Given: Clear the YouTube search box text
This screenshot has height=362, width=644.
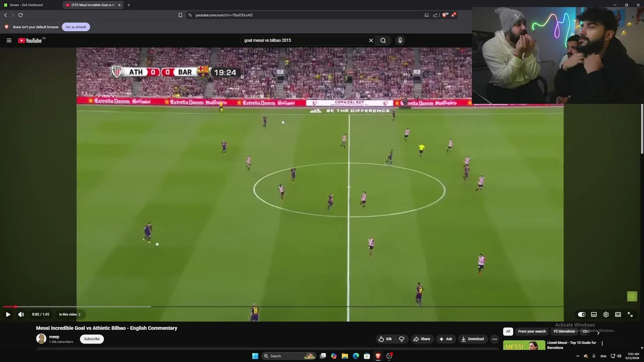Looking at the screenshot, I should pyautogui.click(x=371, y=40).
